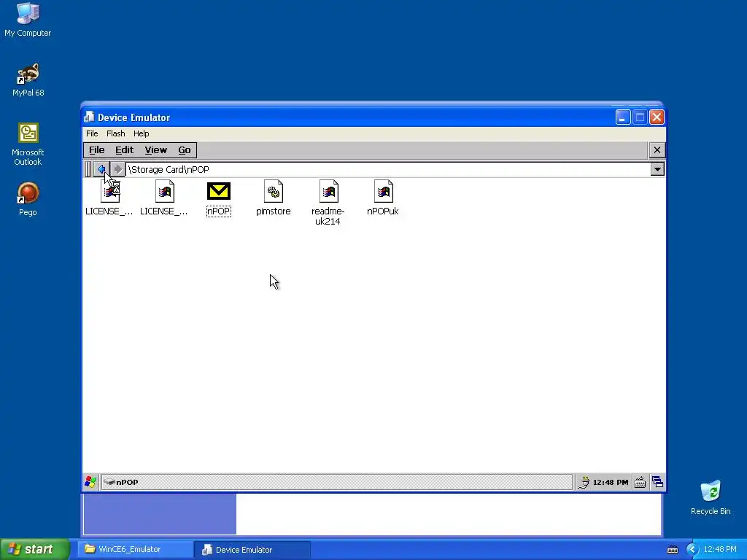Open the CE explorer File menu
Image resolution: width=747 pixels, height=560 pixels.
[97, 150]
